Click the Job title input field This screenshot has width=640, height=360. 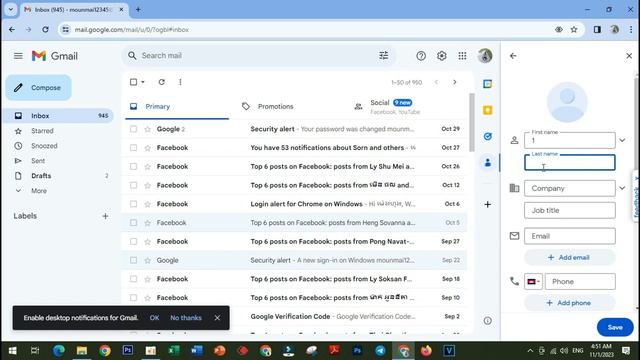pos(569,210)
